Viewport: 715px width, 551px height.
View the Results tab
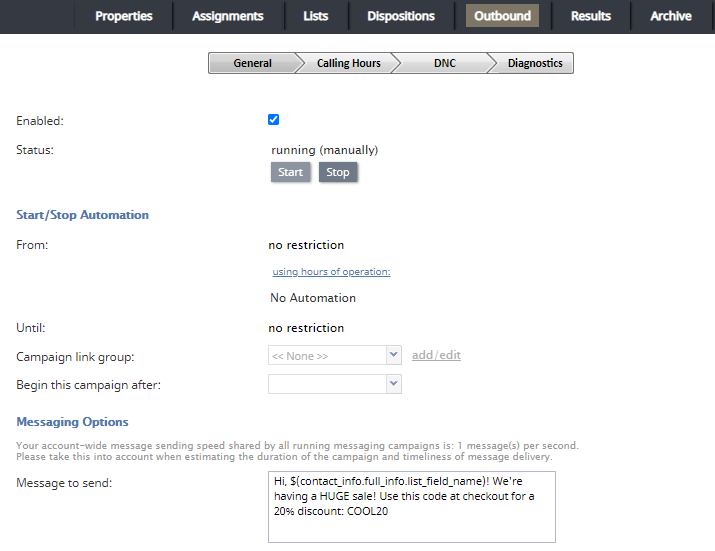pyautogui.click(x=591, y=16)
